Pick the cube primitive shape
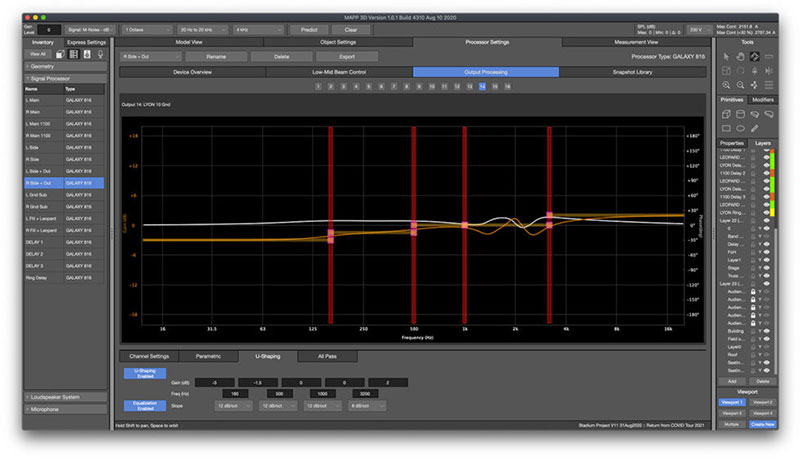Viewport: 800px width, 458px height. 726,114
